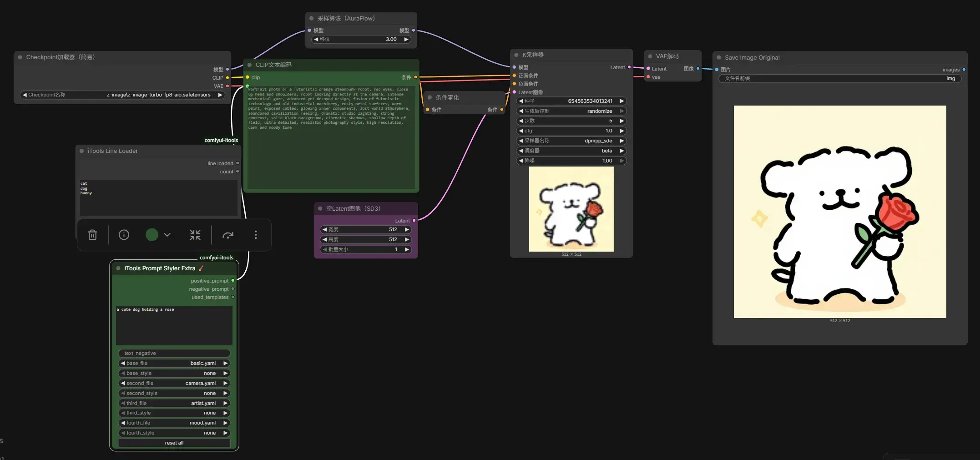Open 调度器 beta dropdown
980x460 pixels.
click(x=571, y=151)
